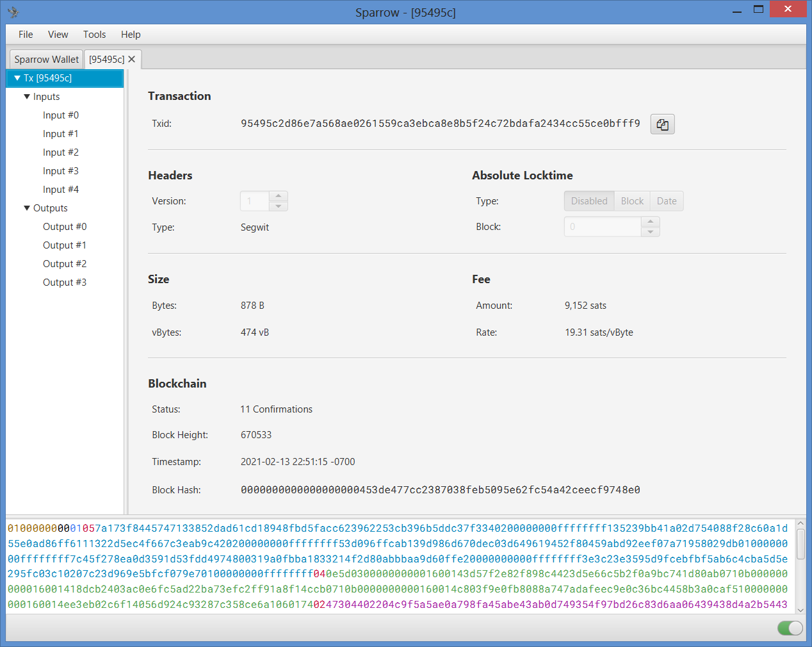Minimize the Sparrow window
This screenshot has height=647, width=812.
(x=737, y=11)
